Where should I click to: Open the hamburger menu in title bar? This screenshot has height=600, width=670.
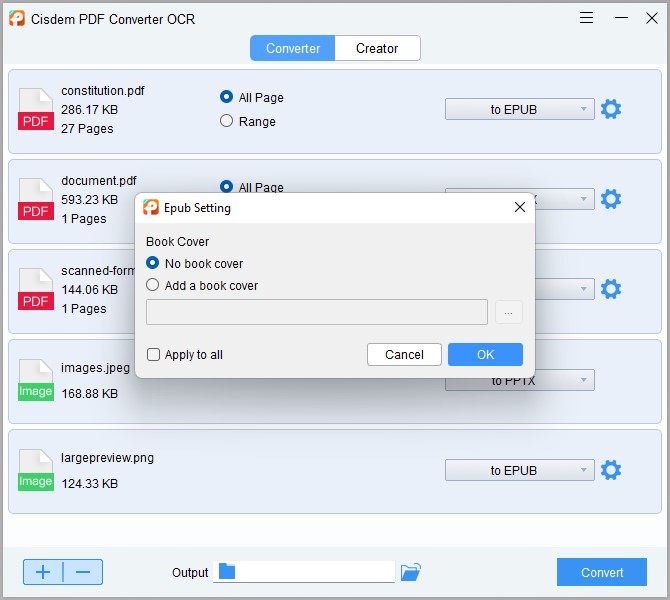586,18
